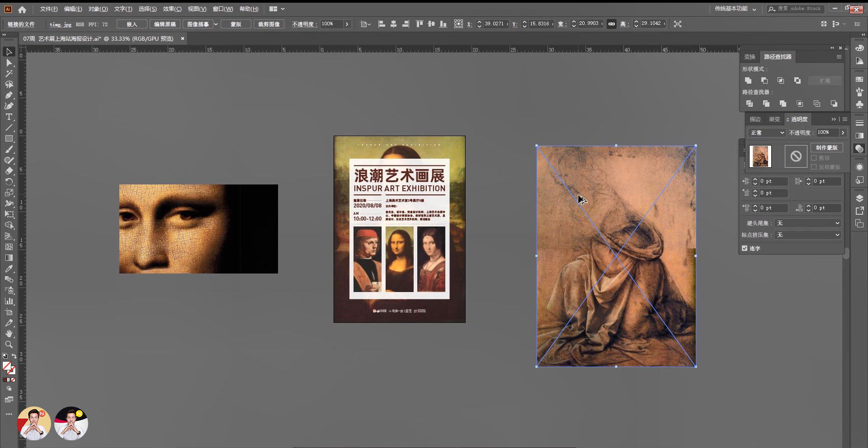
Task: Select the Rotate tool
Action: [9, 182]
